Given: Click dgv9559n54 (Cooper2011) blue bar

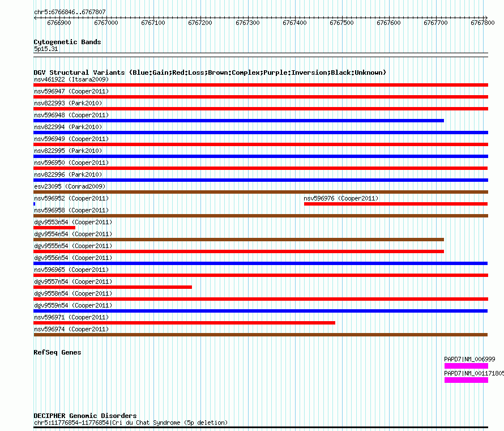Looking at the screenshot, I should (x=260, y=311).
